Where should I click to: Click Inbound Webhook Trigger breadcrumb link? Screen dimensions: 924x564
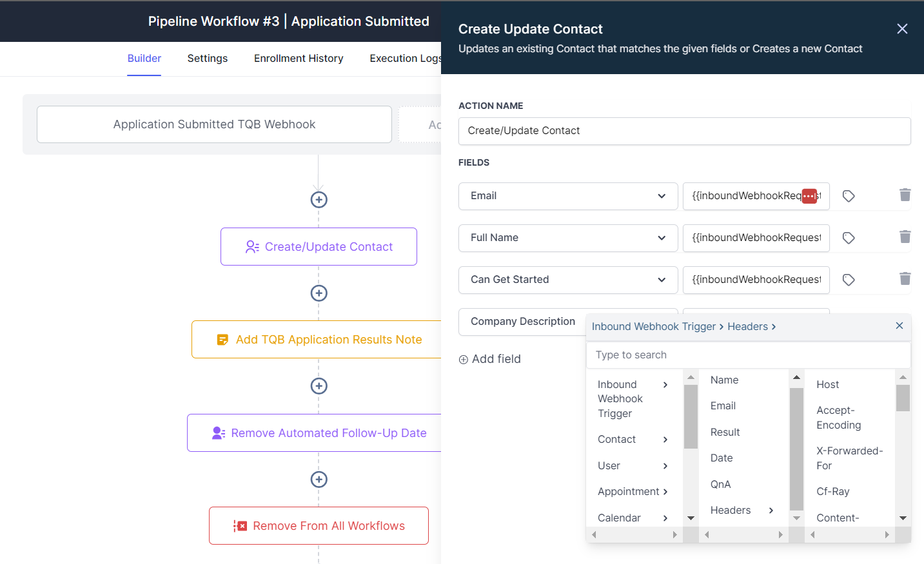click(x=654, y=327)
